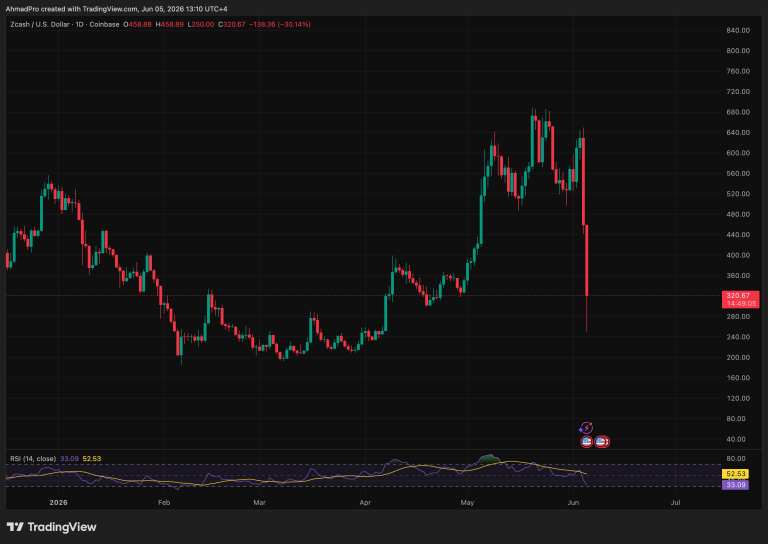Click the TradingView logo in the footer

tap(51, 527)
